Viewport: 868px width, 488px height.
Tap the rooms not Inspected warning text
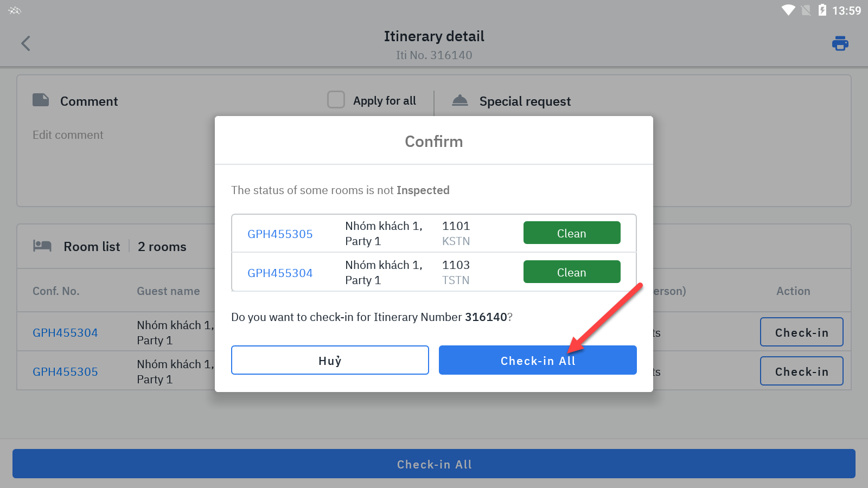340,190
